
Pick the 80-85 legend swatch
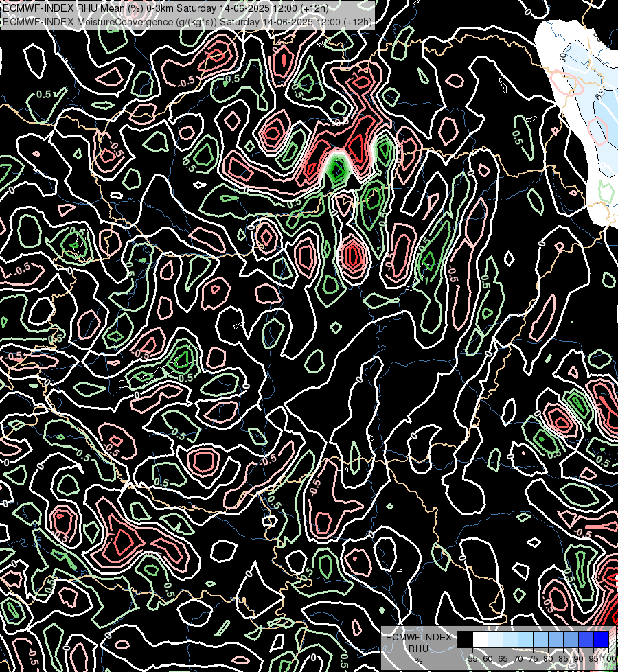click(556, 639)
